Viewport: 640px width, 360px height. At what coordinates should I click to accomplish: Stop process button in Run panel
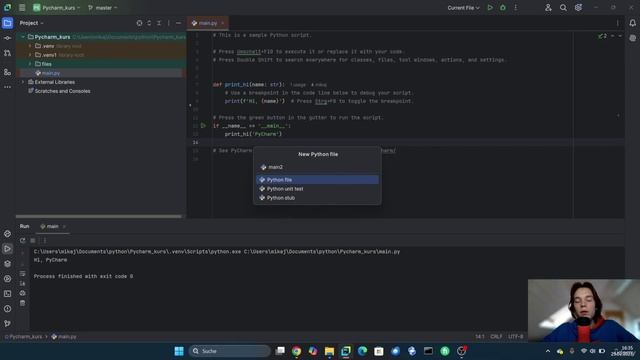click(33, 241)
